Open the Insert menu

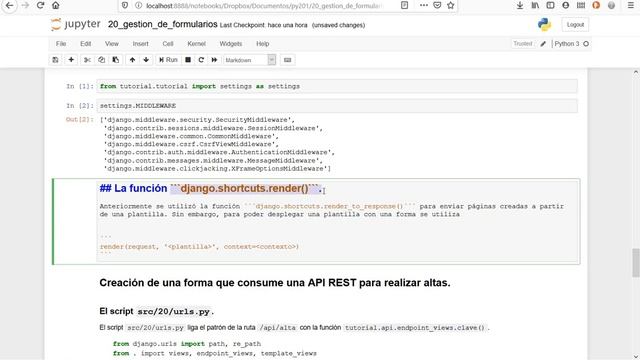pyautogui.click(x=140, y=44)
